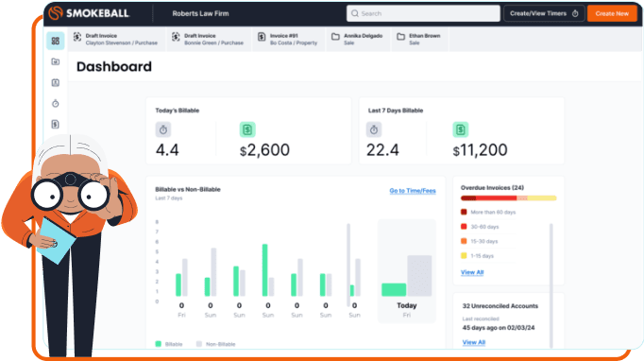Click the Non-Billable gray legend swatch
Viewport: 644px width, 361px height.
click(x=199, y=344)
